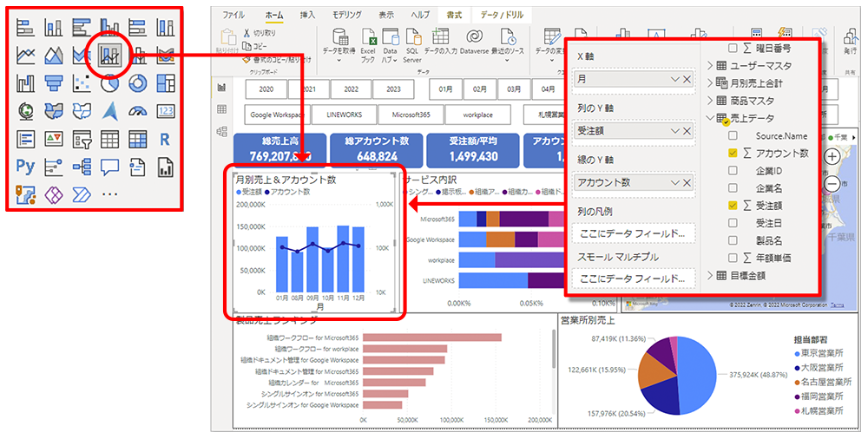Check the 受注日 field checkbox

point(733,223)
